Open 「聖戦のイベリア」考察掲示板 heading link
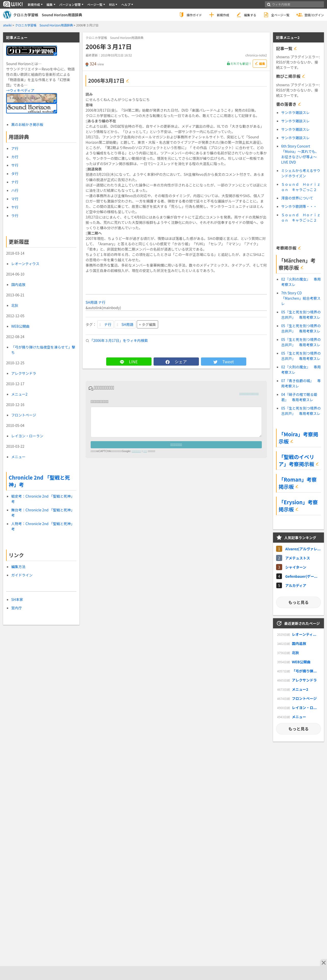This screenshot has width=327, height=980. point(296,460)
